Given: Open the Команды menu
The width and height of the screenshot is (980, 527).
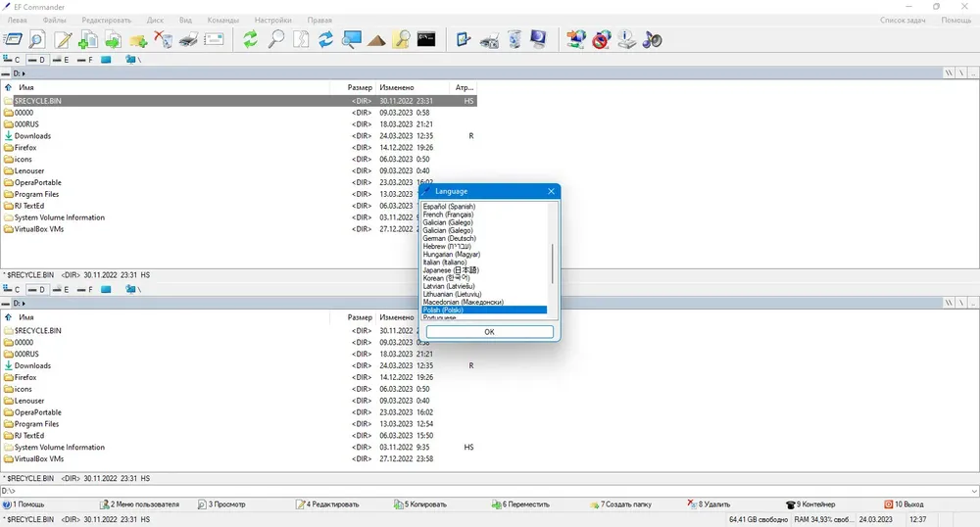Looking at the screenshot, I should point(223,20).
